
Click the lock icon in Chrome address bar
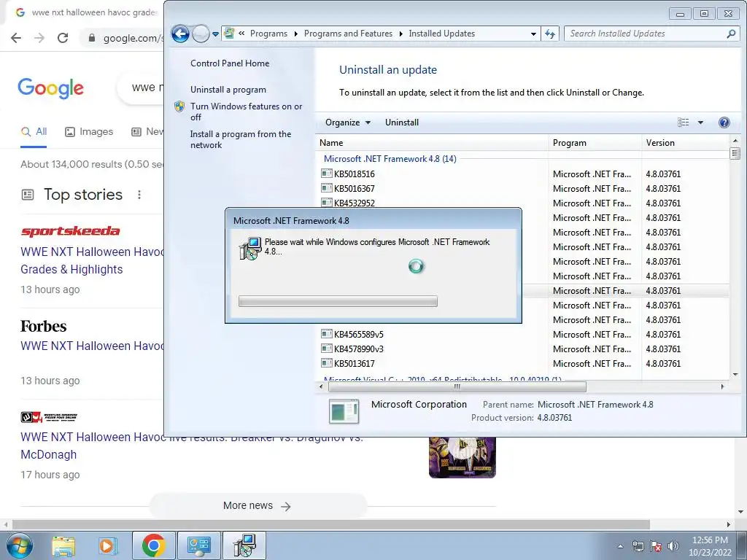coord(92,38)
